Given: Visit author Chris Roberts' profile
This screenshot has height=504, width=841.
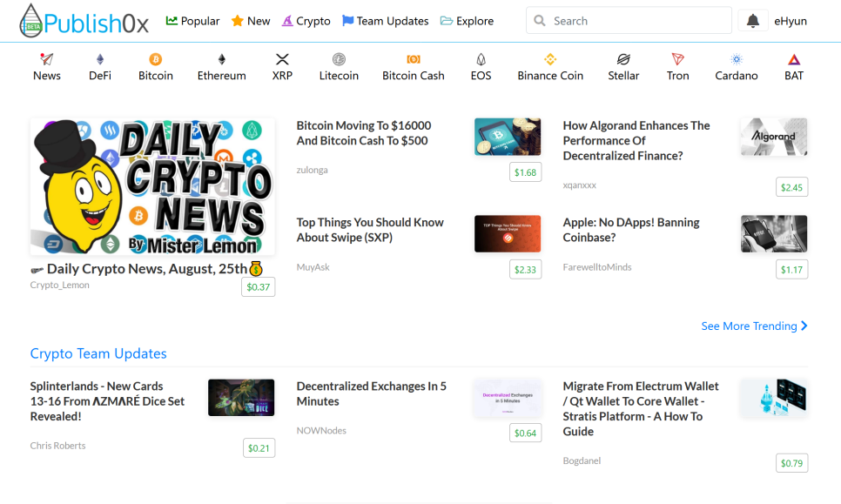Looking at the screenshot, I should pyautogui.click(x=58, y=446).
